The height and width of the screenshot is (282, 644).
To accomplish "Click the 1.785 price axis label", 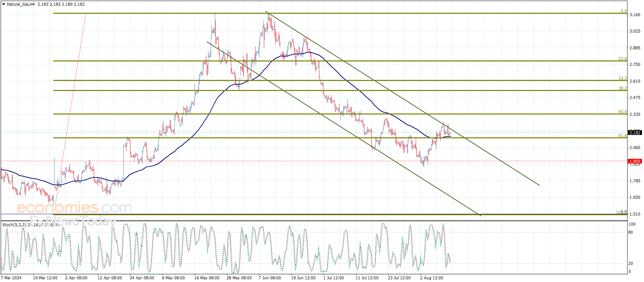I will 635,181.
